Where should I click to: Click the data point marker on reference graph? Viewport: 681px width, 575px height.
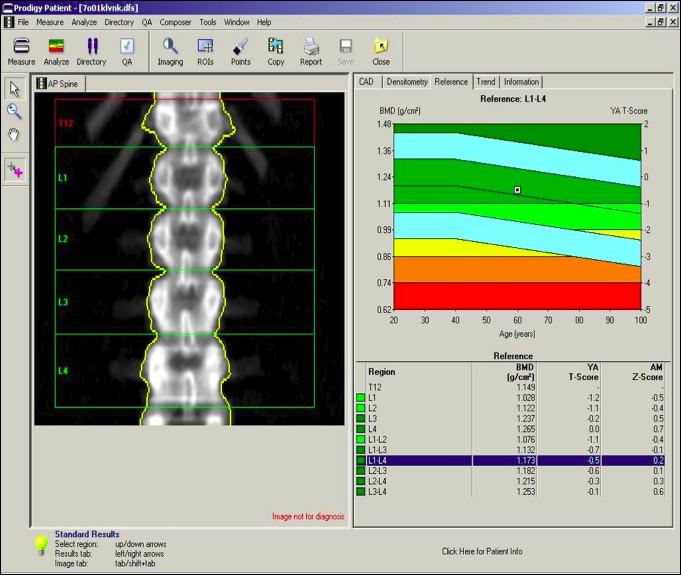pyautogui.click(x=517, y=190)
